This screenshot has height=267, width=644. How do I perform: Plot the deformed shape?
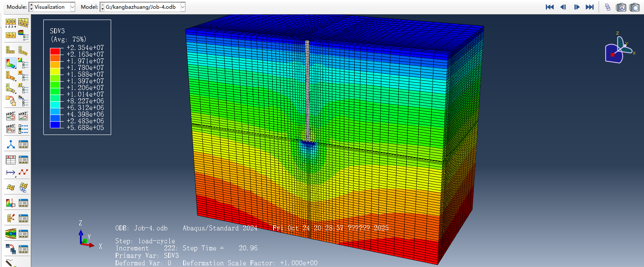click(x=23, y=50)
